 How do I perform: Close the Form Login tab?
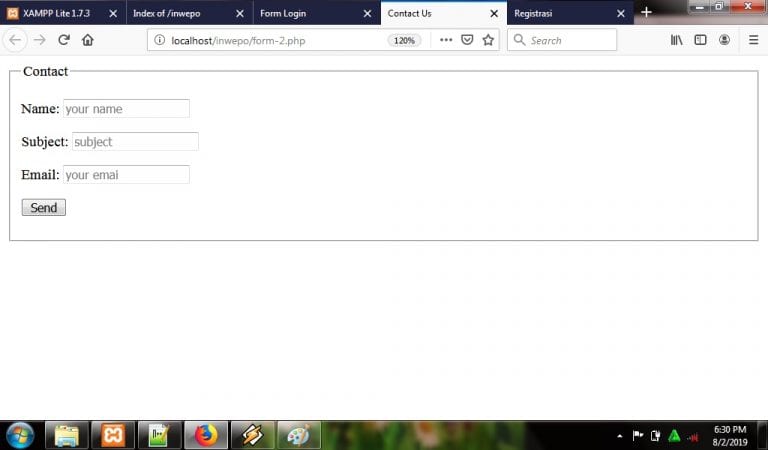[367, 14]
